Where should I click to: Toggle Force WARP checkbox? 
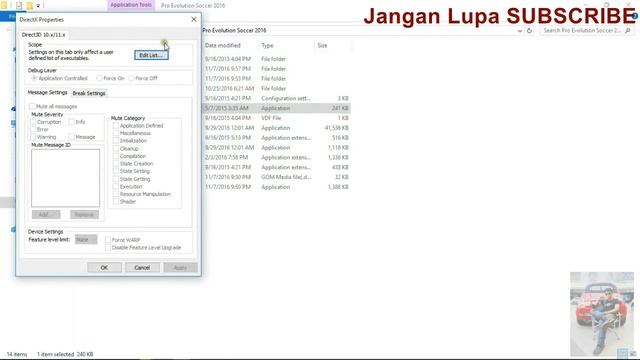108,240
